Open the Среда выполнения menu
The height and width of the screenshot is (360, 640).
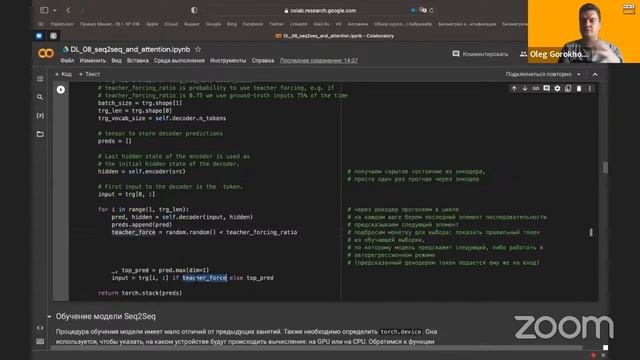179,60
